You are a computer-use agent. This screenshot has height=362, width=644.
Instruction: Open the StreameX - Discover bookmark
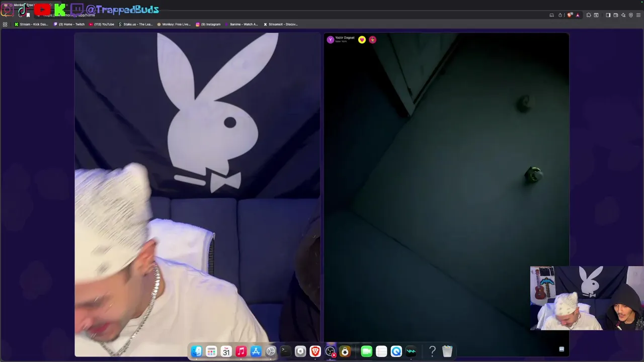[281, 24]
